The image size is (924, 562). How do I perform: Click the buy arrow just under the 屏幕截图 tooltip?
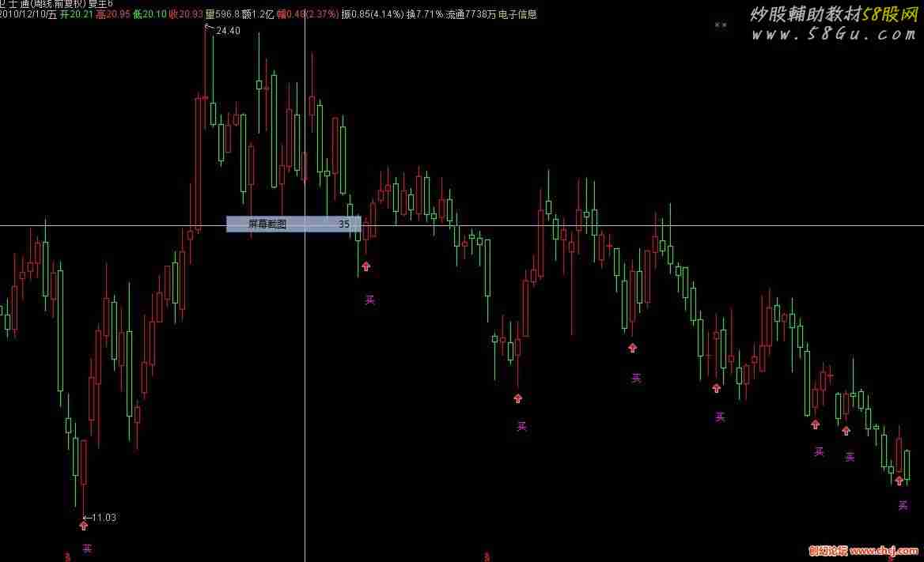tap(366, 266)
